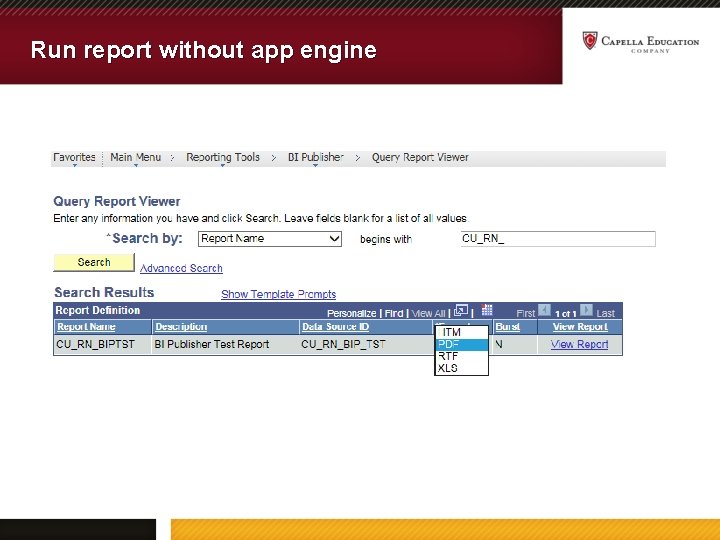
Task: Pick XLS output format option
Action: point(461,368)
